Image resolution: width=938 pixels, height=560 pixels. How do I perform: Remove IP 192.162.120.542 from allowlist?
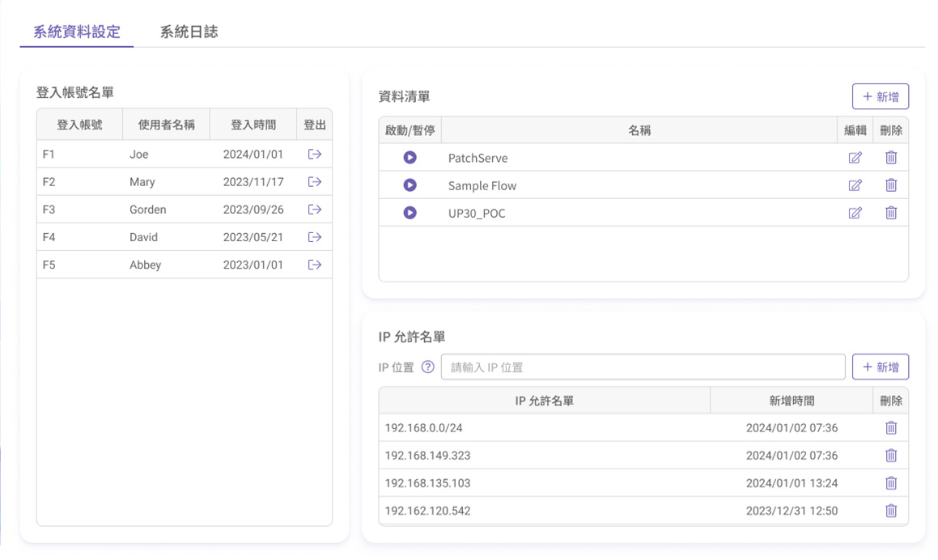(890, 511)
